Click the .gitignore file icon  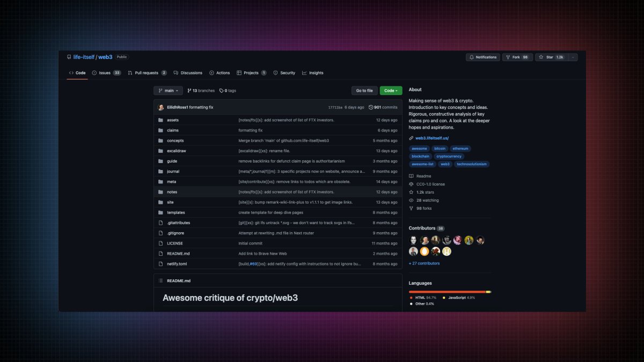tap(160, 233)
